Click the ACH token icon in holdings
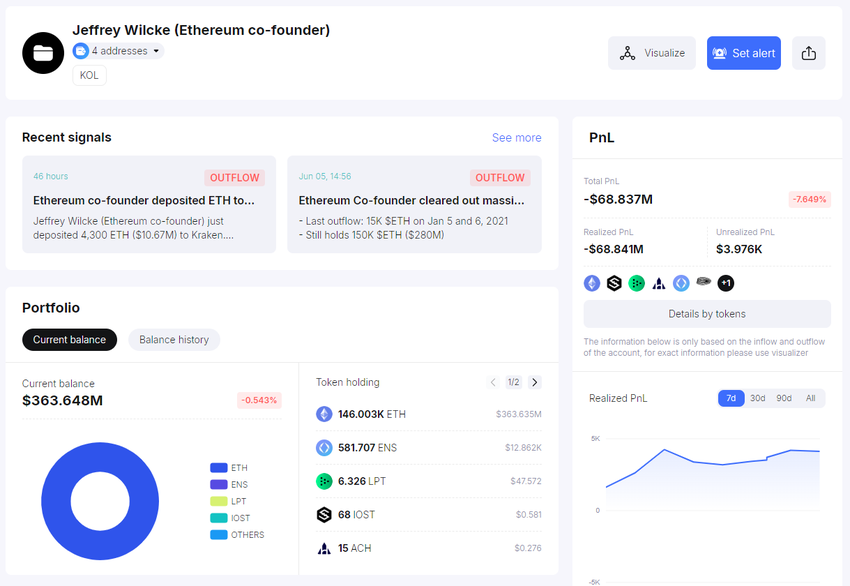Screen dimensions: 850x586 tap(324, 548)
